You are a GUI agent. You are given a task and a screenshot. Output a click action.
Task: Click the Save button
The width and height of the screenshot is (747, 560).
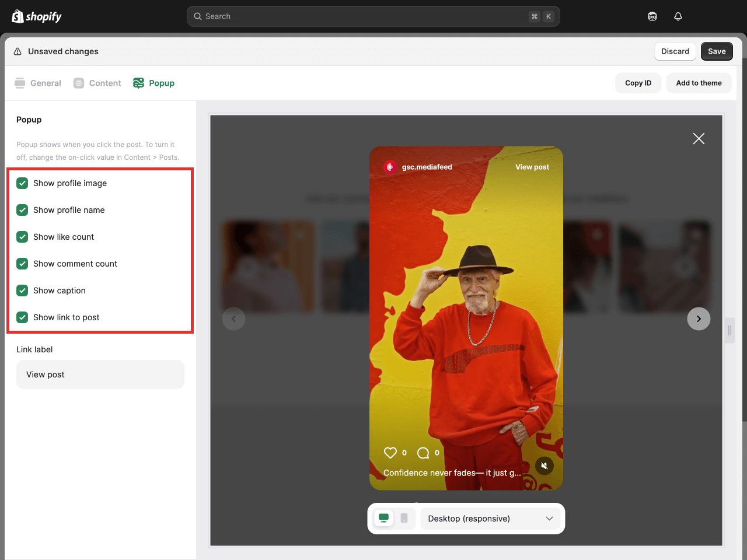(716, 51)
